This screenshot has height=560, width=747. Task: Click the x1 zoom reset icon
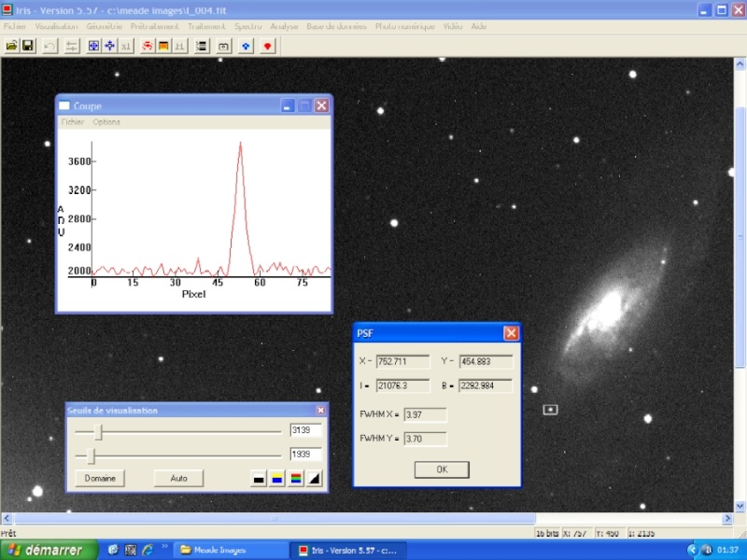(127, 45)
